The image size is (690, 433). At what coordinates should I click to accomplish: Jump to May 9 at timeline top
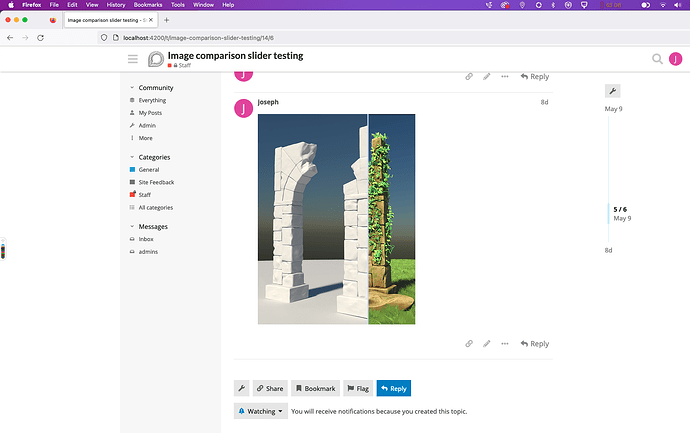click(x=613, y=109)
